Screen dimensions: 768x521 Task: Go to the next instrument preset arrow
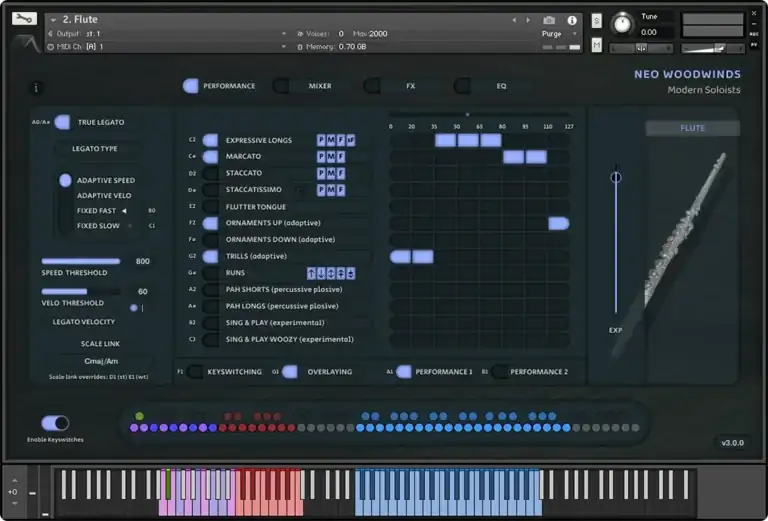click(528, 20)
